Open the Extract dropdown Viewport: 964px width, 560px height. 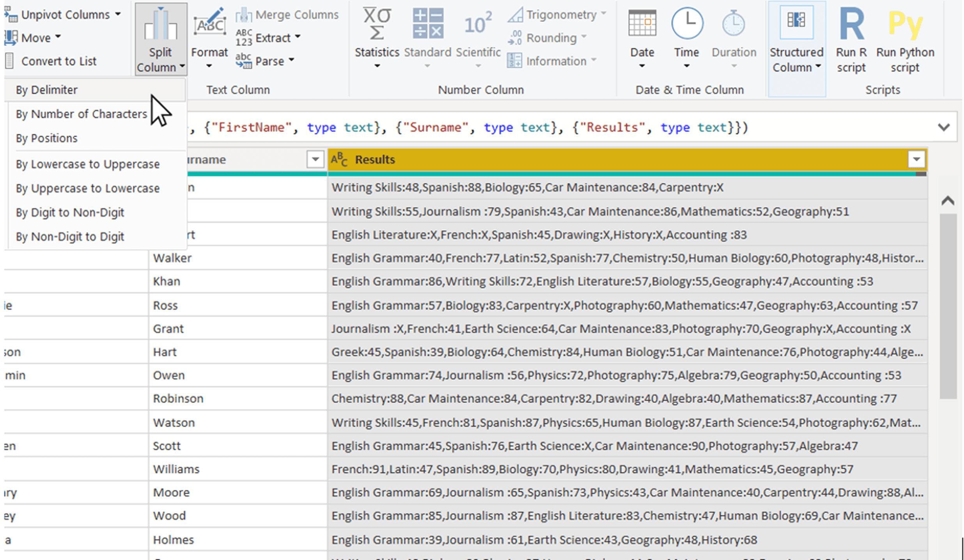click(x=273, y=37)
